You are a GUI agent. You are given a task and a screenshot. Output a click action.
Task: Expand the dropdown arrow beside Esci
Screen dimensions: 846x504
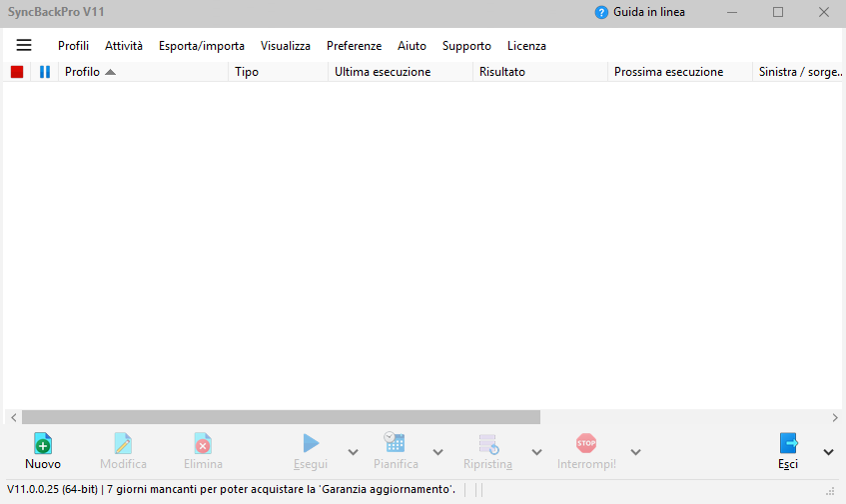(x=829, y=452)
